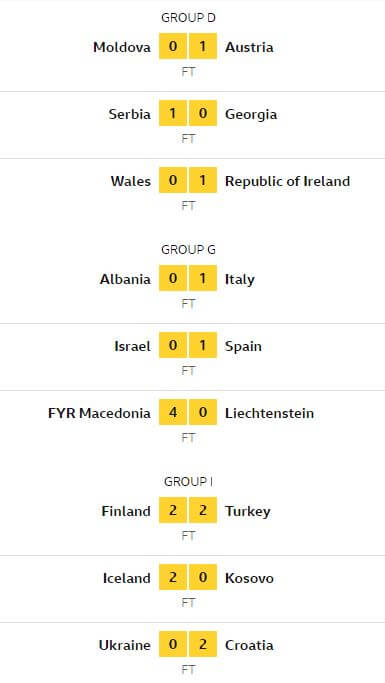Select the Georgia team name
The width and height of the screenshot is (385, 683).
(x=251, y=114)
